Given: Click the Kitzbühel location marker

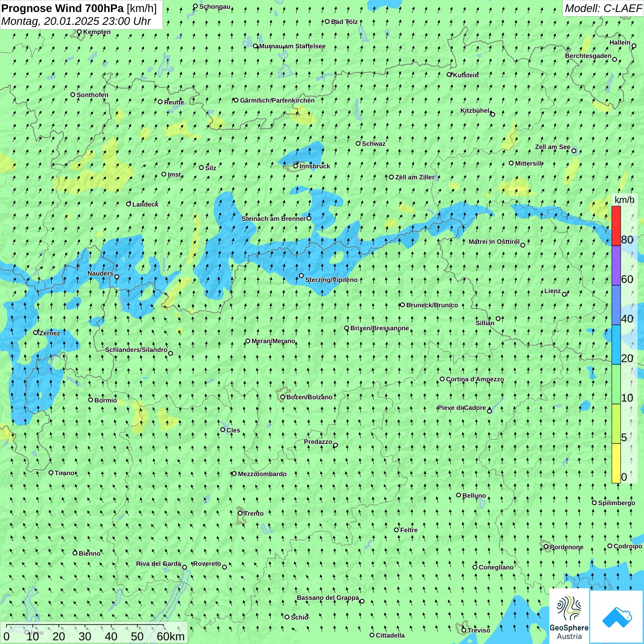Looking at the screenshot, I should 493,114.
